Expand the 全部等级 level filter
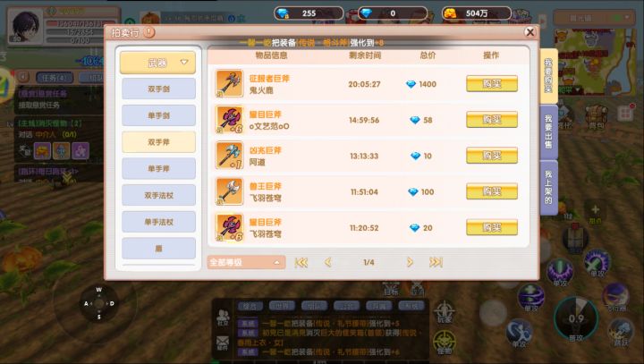 pos(246,262)
